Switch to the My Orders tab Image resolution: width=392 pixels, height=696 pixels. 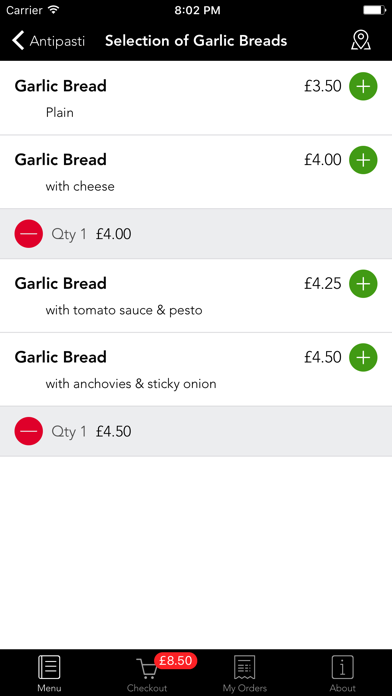tap(245, 673)
